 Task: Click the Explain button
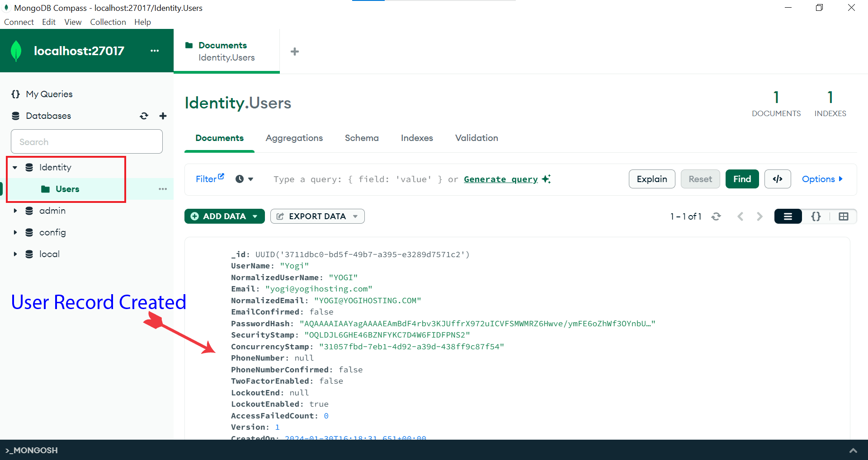point(652,179)
